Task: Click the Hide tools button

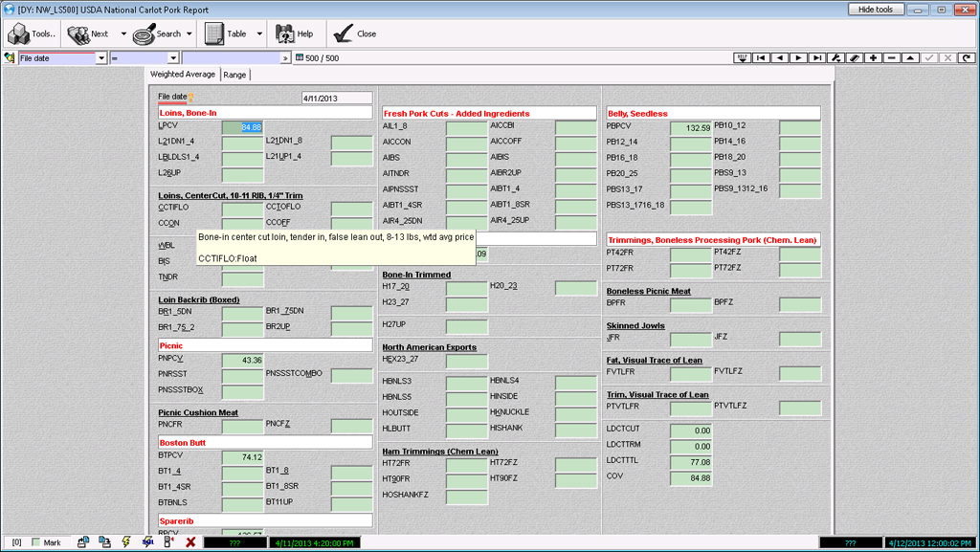Action: pos(875,10)
